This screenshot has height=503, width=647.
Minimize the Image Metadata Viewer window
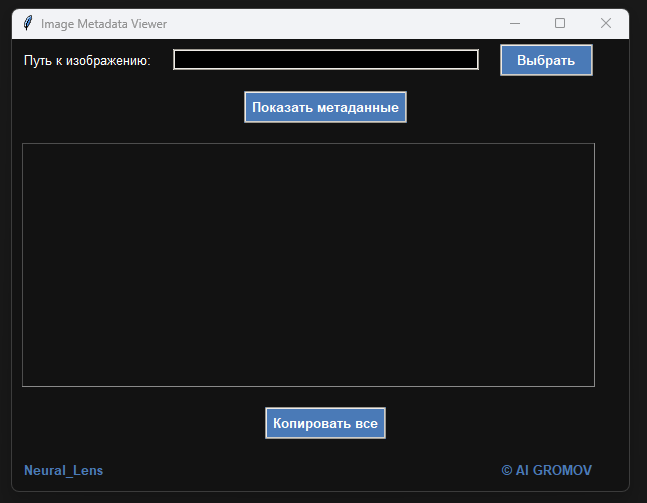click(515, 23)
